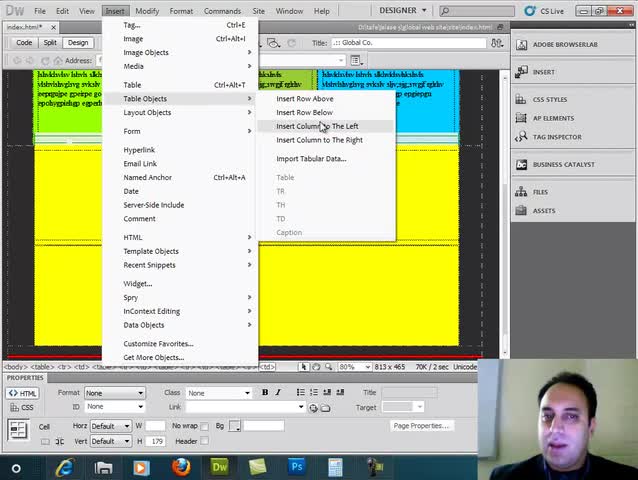This screenshot has height=480, width=638.
Task: Click the body tag in tag selector
Action: (x=15, y=367)
